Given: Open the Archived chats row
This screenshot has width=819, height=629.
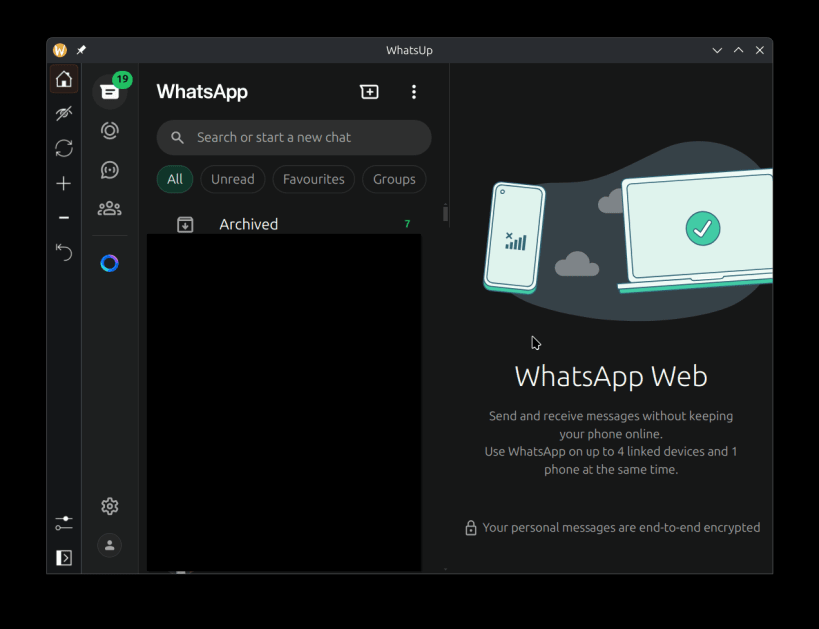Looking at the screenshot, I should coord(294,224).
